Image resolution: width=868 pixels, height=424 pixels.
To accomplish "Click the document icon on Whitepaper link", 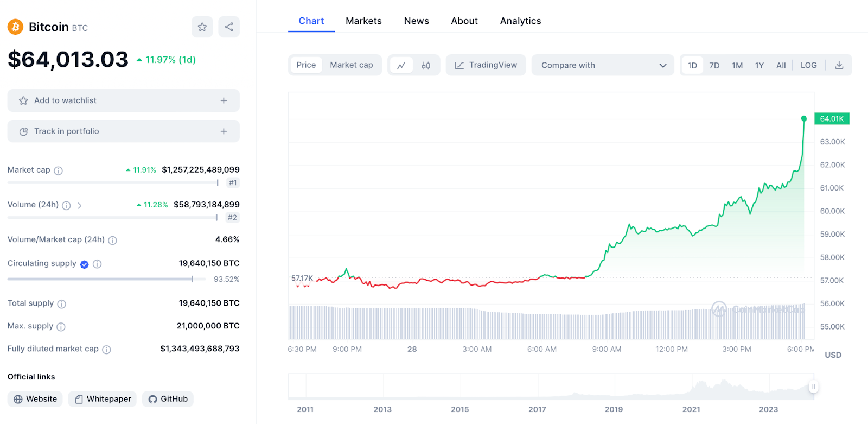I will point(79,399).
